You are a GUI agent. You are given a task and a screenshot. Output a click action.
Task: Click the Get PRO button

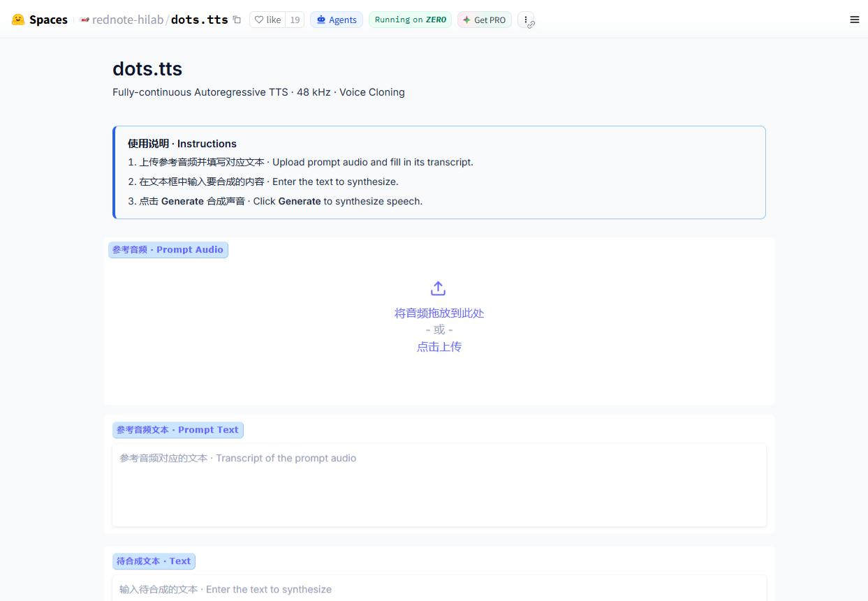tap(485, 20)
